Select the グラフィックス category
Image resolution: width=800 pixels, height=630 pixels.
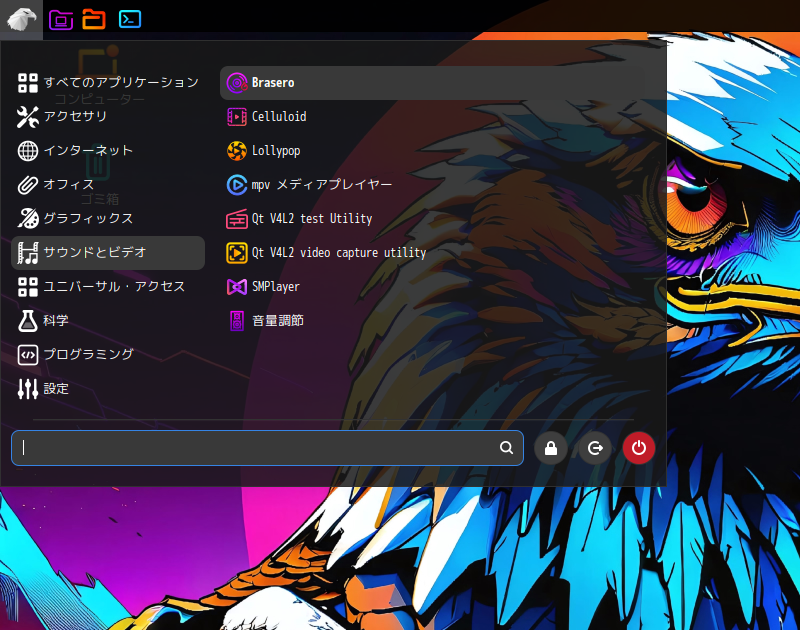pos(108,219)
